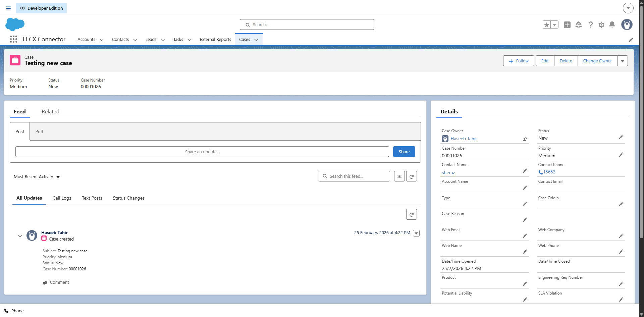Viewport: 644px width, 317px height.
Task: Click the Share an update text box
Action: click(202, 152)
